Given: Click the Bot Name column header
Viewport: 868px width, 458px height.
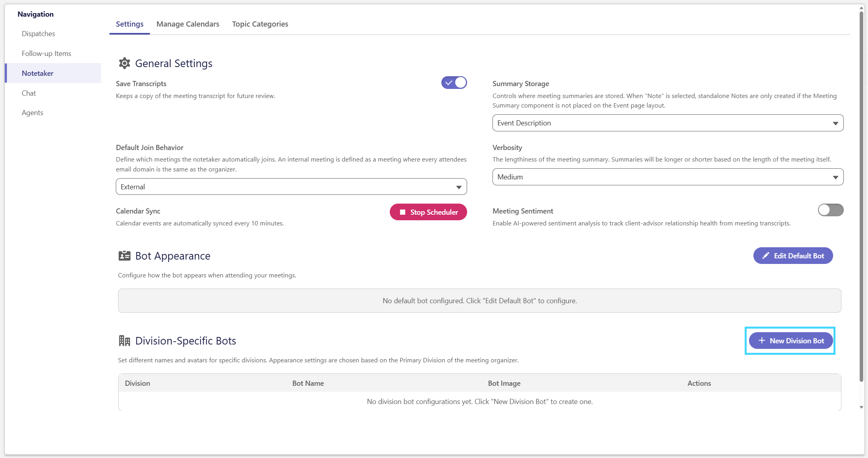Looking at the screenshot, I should [308, 383].
